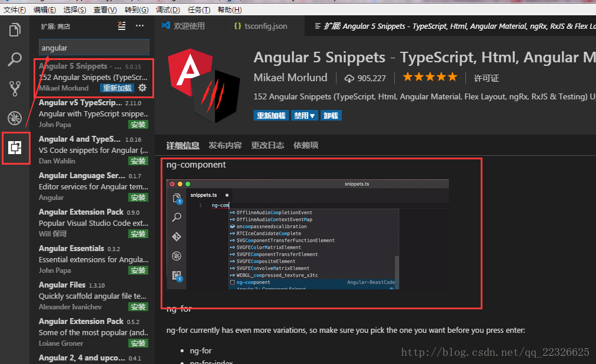Image resolution: width=596 pixels, height=364 pixels.
Task: Click the 许可证 license link
Action: pos(486,78)
